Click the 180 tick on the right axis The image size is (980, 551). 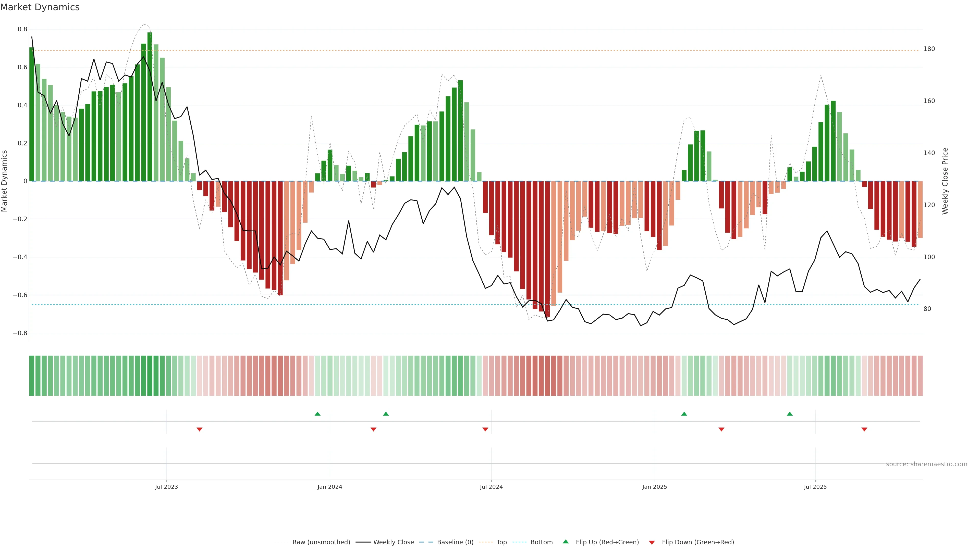(929, 49)
